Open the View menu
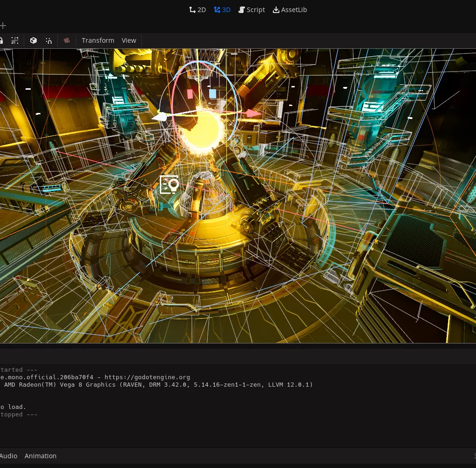476x468 pixels. pos(129,40)
